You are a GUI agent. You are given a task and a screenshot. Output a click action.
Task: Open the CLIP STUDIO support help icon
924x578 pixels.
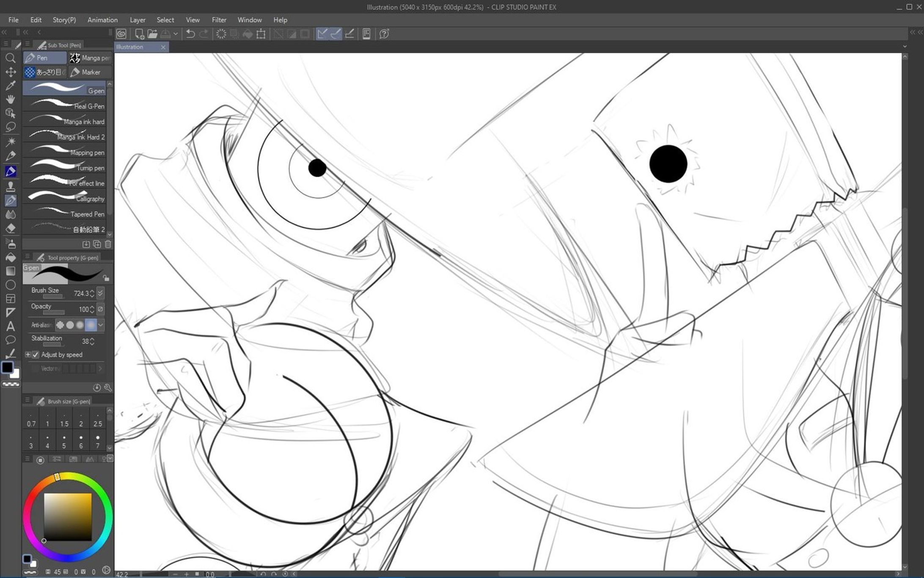[x=384, y=34]
